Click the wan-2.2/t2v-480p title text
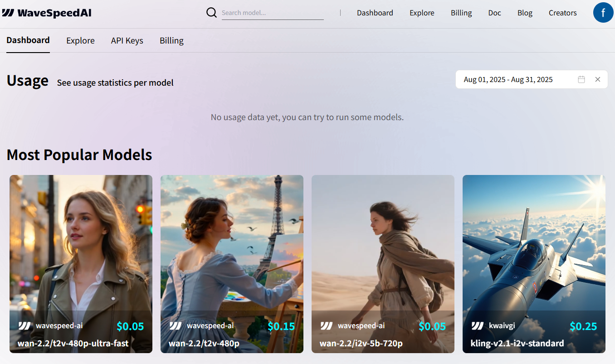The height and width of the screenshot is (364, 615). (204, 343)
